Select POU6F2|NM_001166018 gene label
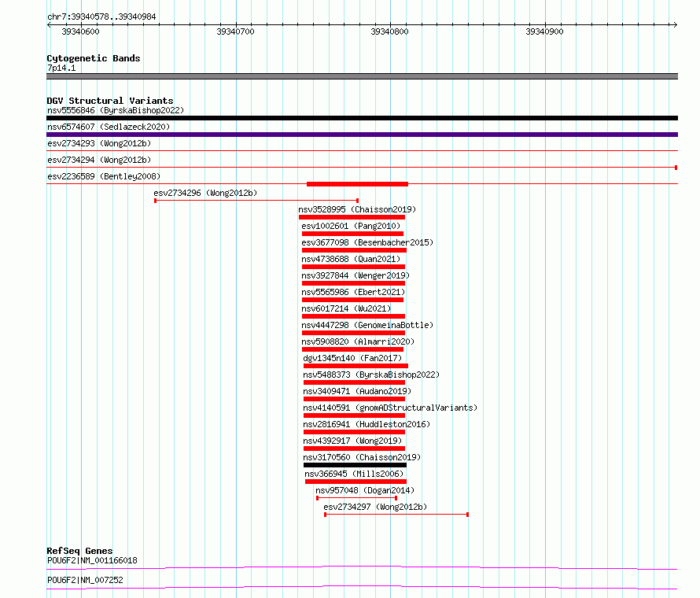 click(x=92, y=560)
